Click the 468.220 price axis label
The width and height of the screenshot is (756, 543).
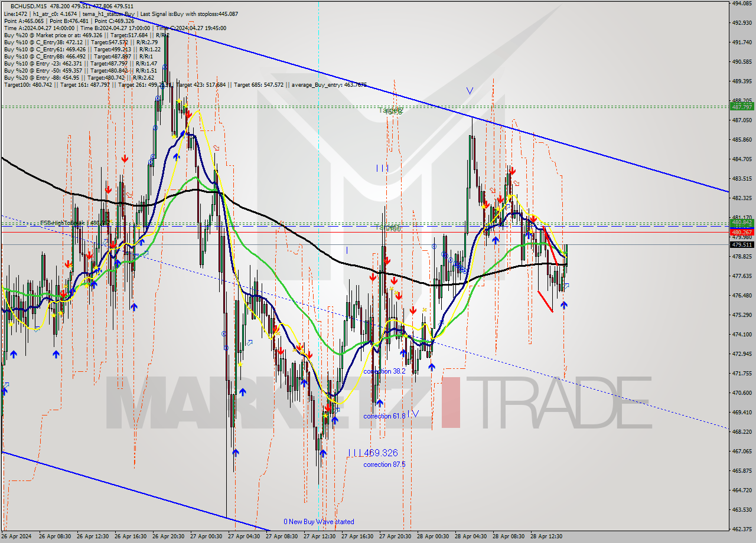(742, 431)
